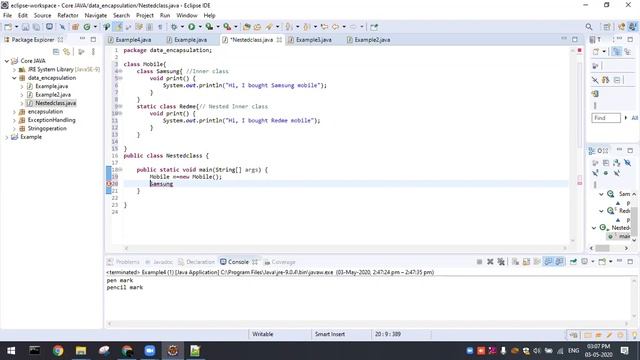This screenshot has height=360, width=640.
Task: Toggle Show Console on Standard Out
Action: (548, 262)
